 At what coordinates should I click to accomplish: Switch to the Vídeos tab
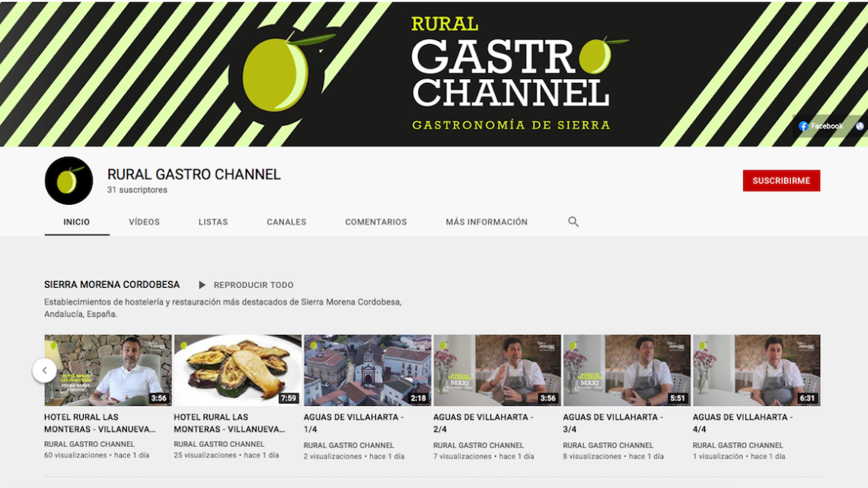(x=145, y=222)
